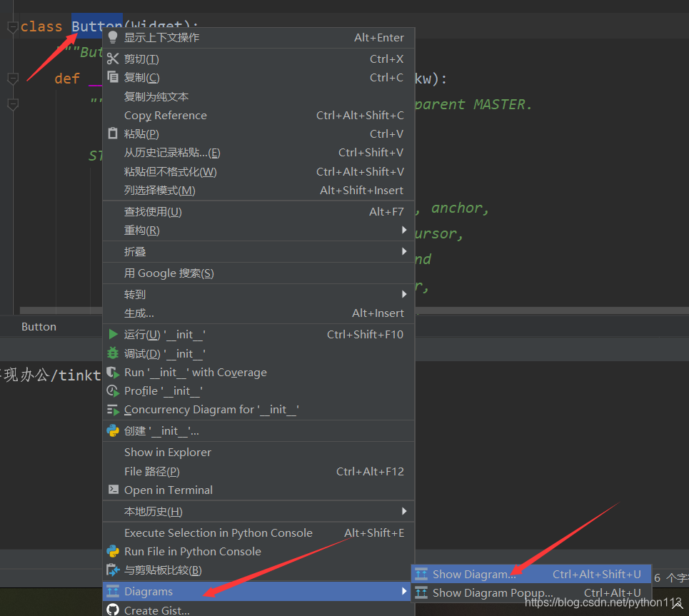Image resolution: width=689 pixels, height=616 pixels.
Task: Choose File 路径(P) menu entry
Action: coord(258,471)
